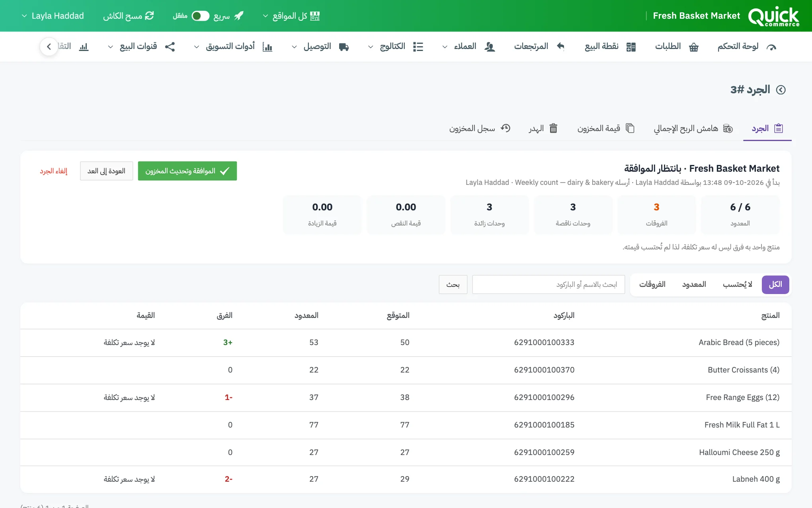Click the store icon beside كل المواقع
812x508 pixels.
[x=315, y=16]
